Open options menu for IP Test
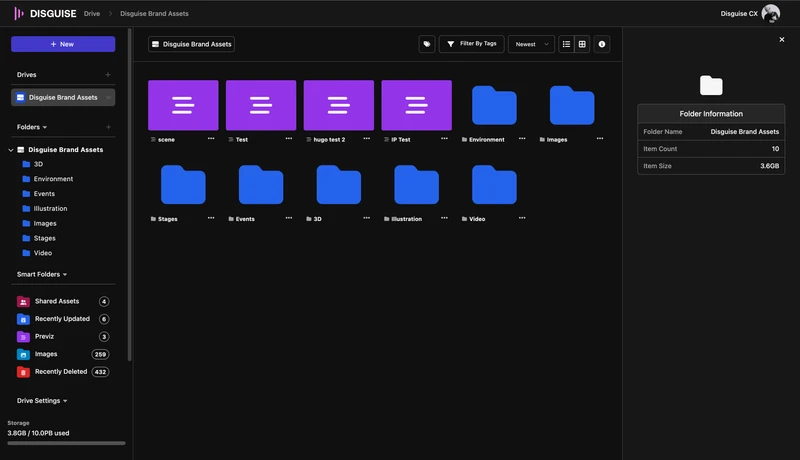The height and width of the screenshot is (460, 800). point(444,139)
